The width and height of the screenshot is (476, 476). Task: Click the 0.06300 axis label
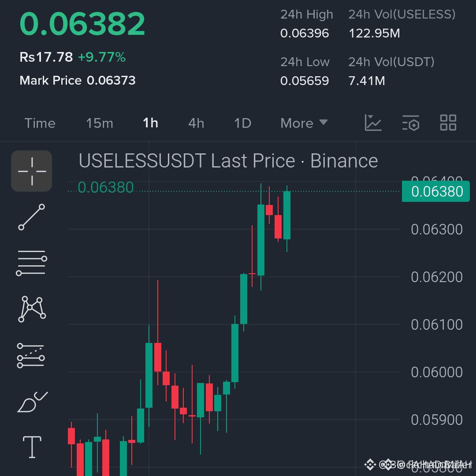click(x=436, y=230)
